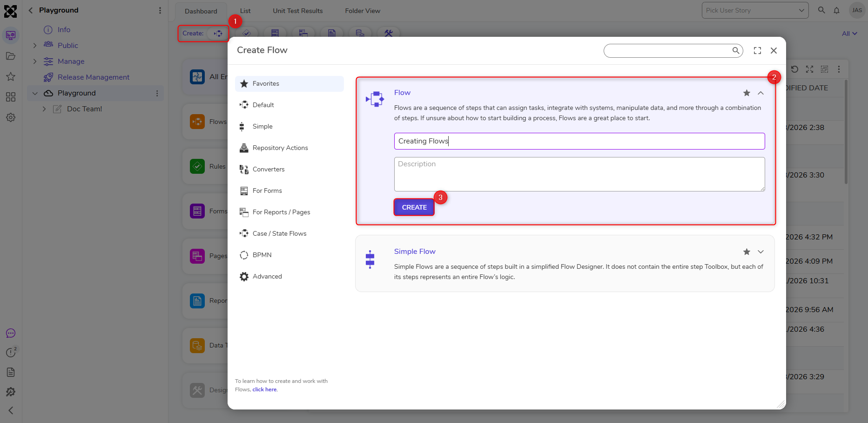Screen dimensions: 868x423
Task: Open Playground header three-dot menu
Action: (x=160, y=10)
